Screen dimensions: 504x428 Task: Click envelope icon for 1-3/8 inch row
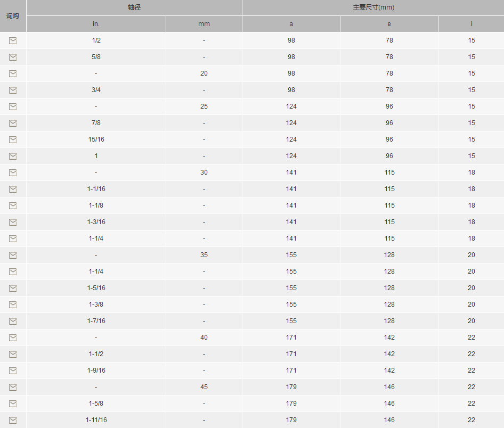coord(13,304)
